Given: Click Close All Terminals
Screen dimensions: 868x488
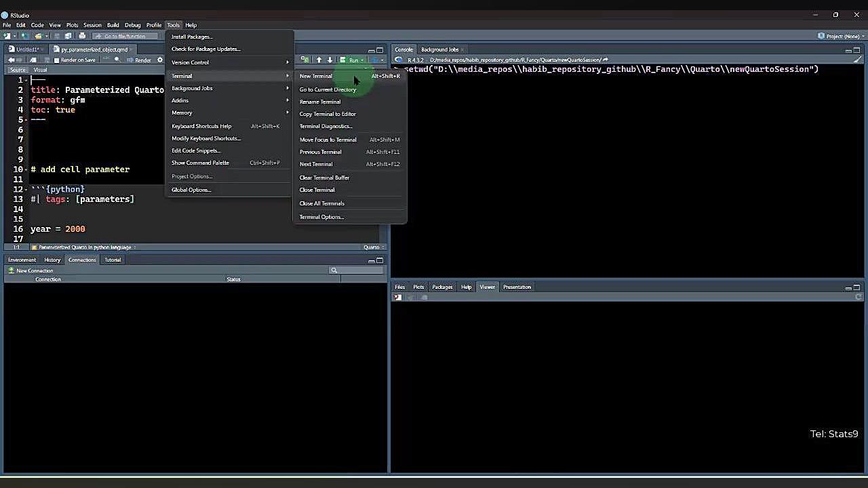Looking at the screenshot, I should pos(350,203).
